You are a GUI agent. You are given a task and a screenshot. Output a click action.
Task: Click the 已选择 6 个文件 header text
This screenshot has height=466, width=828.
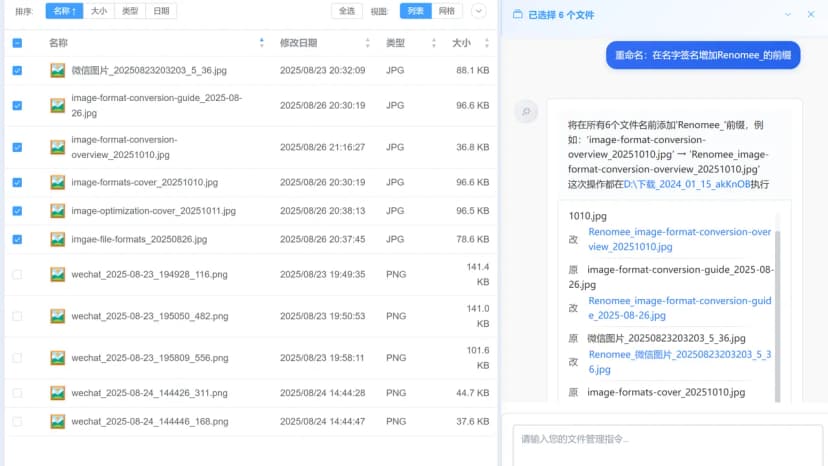tap(561, 15)
